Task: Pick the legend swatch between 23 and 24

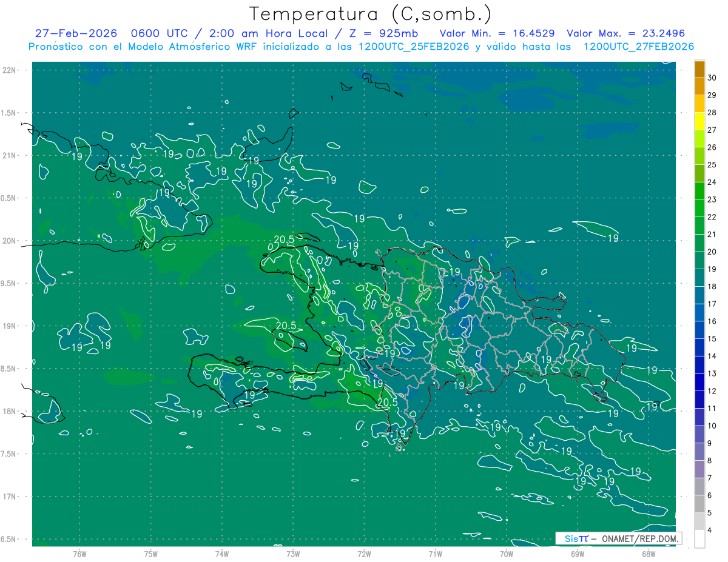Action: click(x=699, y=191)
